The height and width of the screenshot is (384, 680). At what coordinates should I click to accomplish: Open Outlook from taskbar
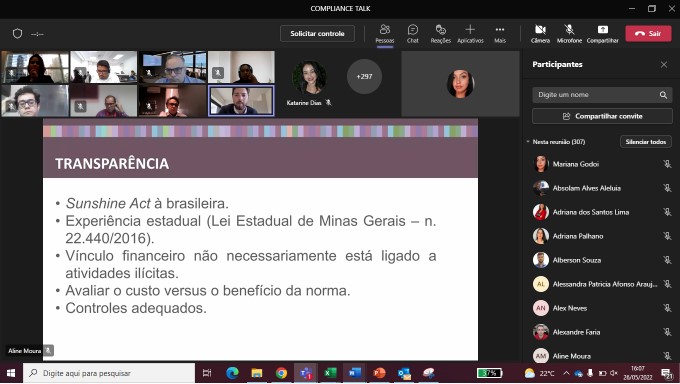click(x=404, y=373)
